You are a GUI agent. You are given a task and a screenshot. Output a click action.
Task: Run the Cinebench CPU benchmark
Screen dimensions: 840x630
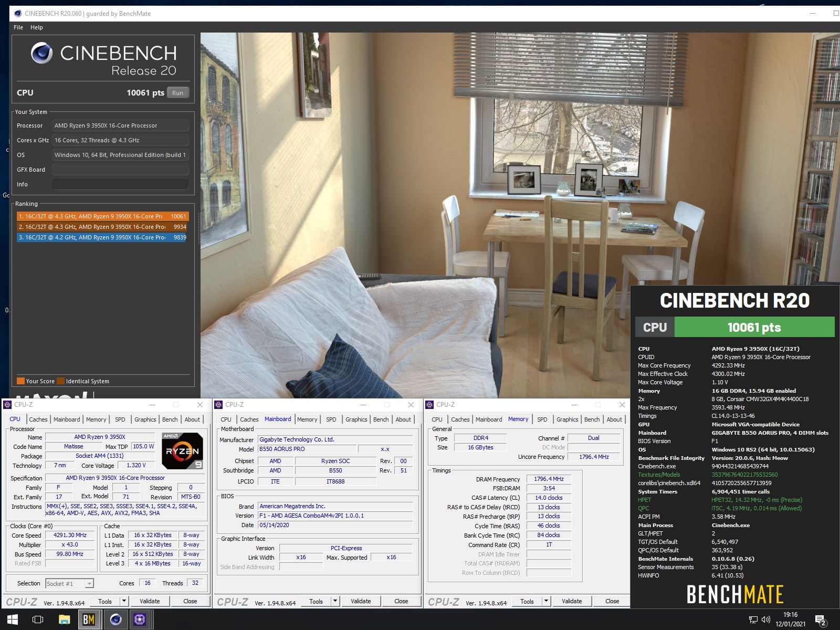point(178,93)
